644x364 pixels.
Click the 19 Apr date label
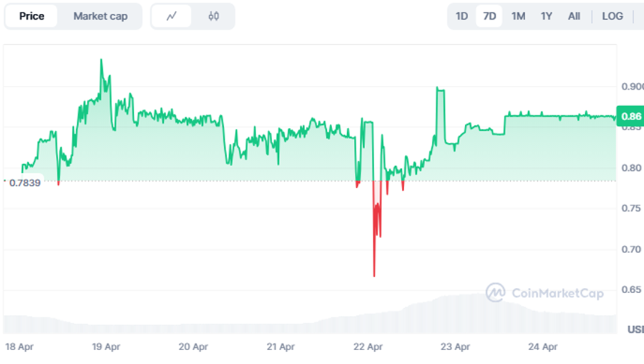tap(106, 347)
